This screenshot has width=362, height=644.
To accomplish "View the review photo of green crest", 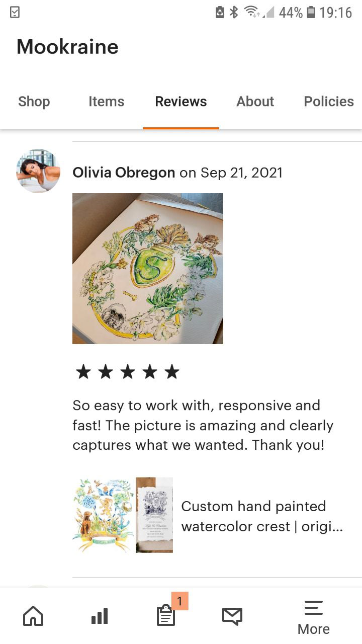I will point(148,269).
